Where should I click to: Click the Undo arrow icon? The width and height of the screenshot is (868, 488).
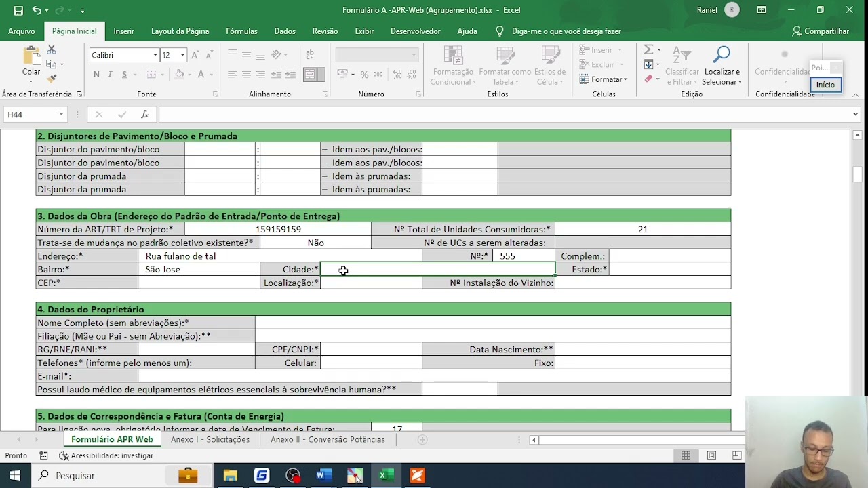click(x=37, y=10)
